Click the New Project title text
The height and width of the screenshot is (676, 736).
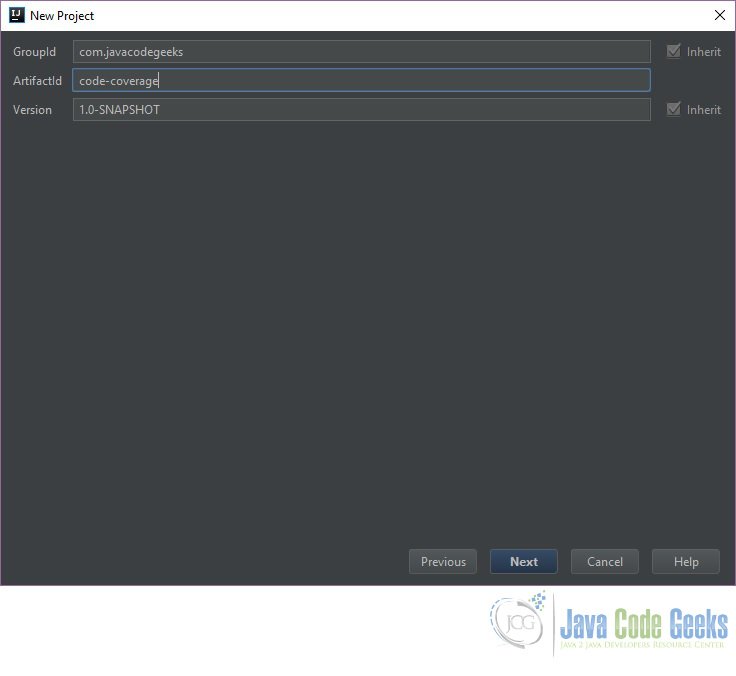pyautogui.click(x=62, y=16)
